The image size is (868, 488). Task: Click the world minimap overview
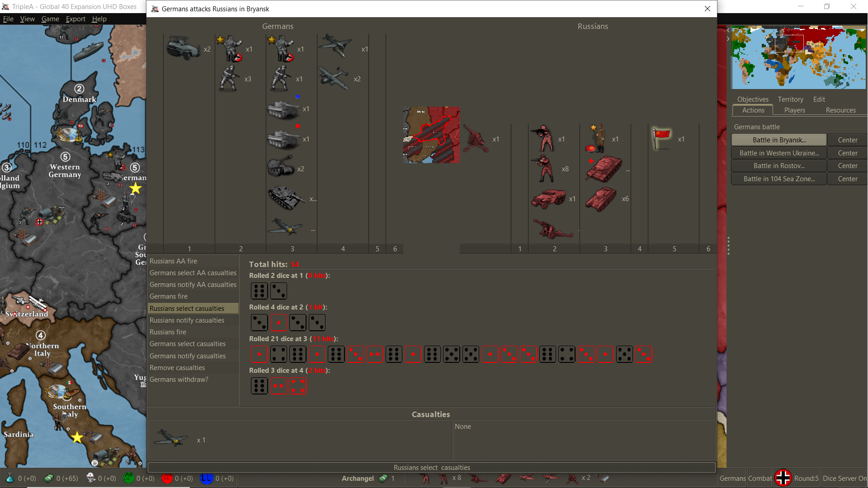click(x=798, y=57)
